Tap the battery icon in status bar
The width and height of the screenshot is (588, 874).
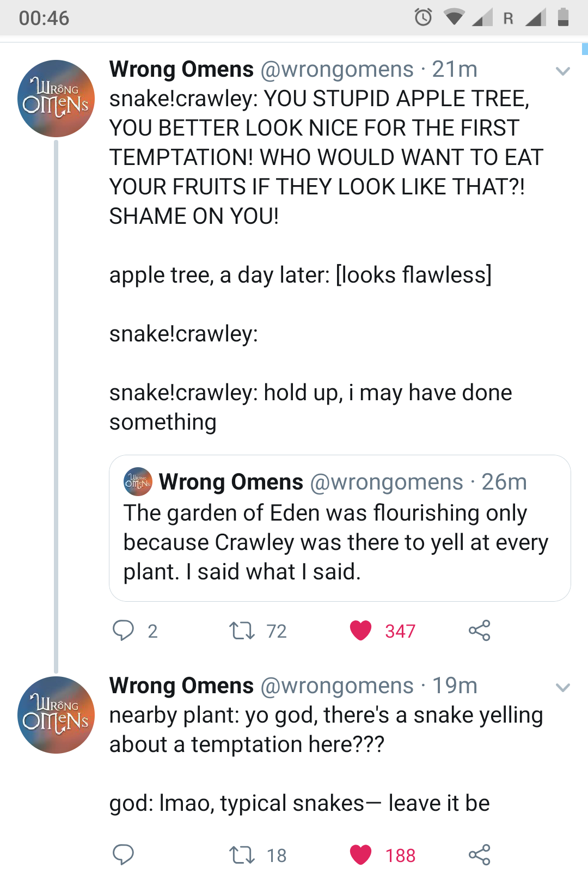pyautogui.click(x=563, y=17)
